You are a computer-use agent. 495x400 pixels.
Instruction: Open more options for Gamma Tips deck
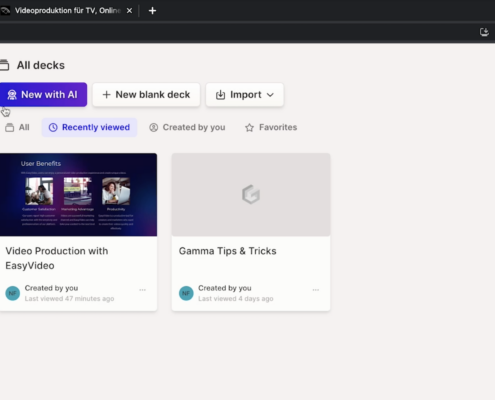pos(316,290)
